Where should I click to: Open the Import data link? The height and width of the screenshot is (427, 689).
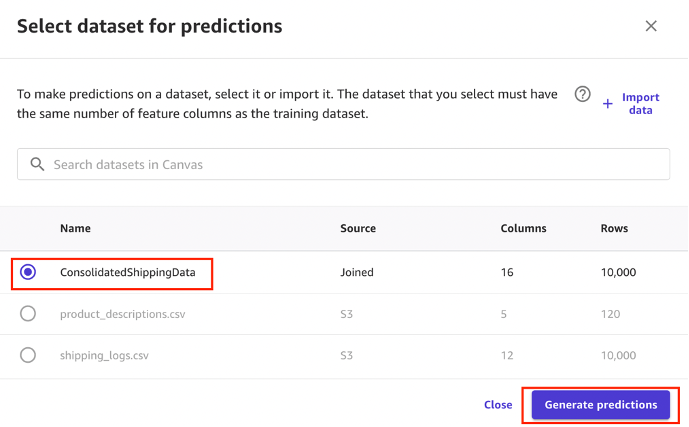(x=640, y=103)
